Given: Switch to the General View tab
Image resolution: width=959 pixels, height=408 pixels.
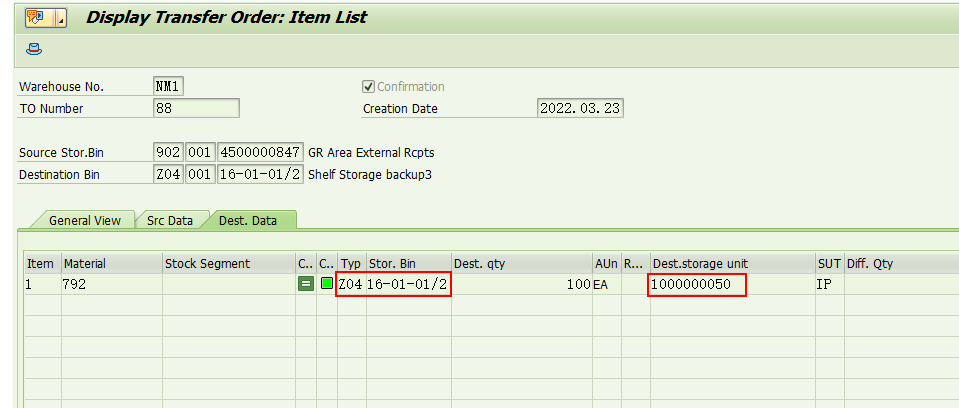Looking at the screenshot, I should (84, 220).
